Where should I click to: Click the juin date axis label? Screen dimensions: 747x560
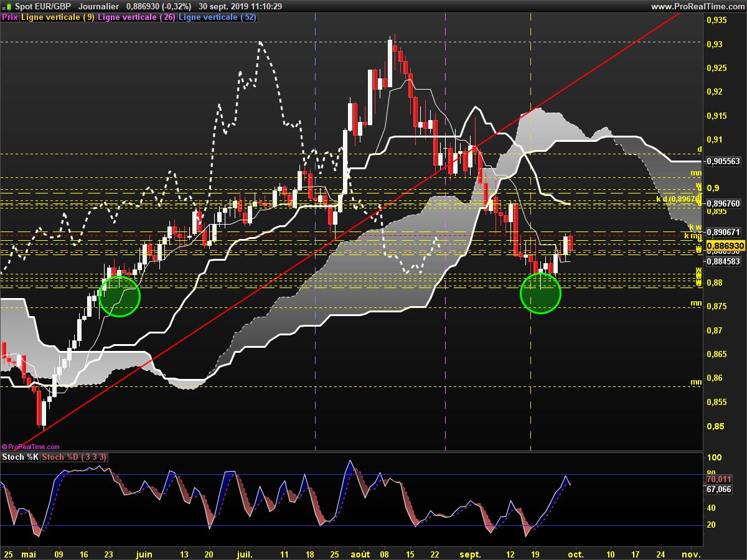point(144,553)
